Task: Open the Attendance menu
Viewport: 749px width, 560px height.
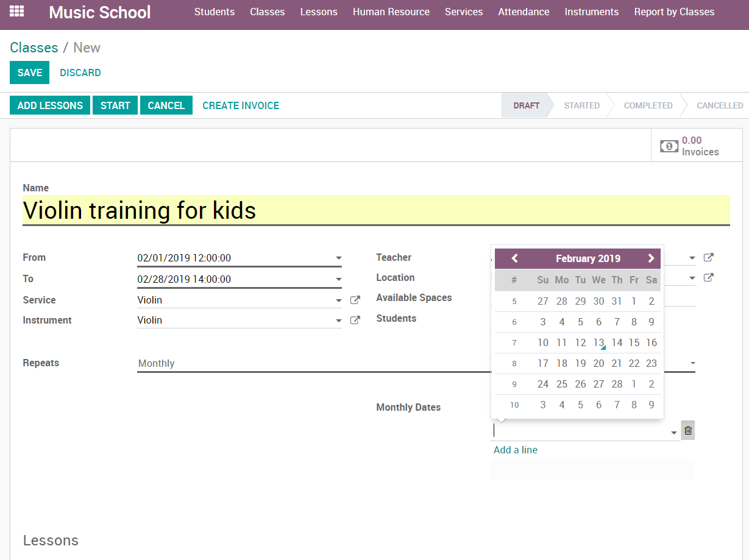Action: point(524,12)
